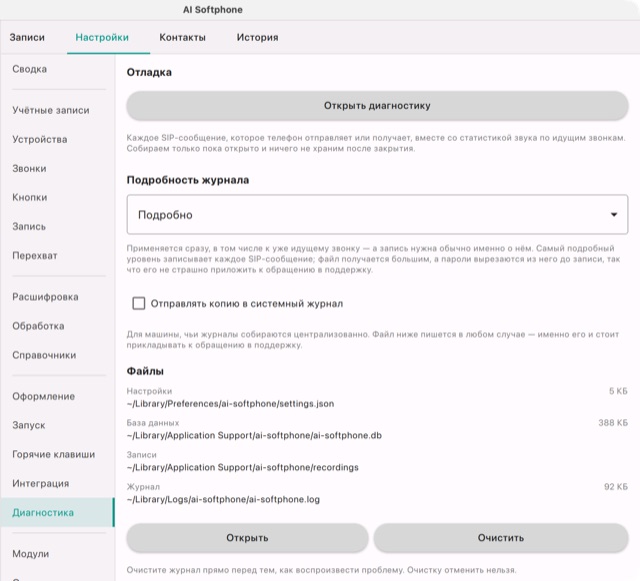
Task: Open the Контакты tab
Action: pos(182,37)
